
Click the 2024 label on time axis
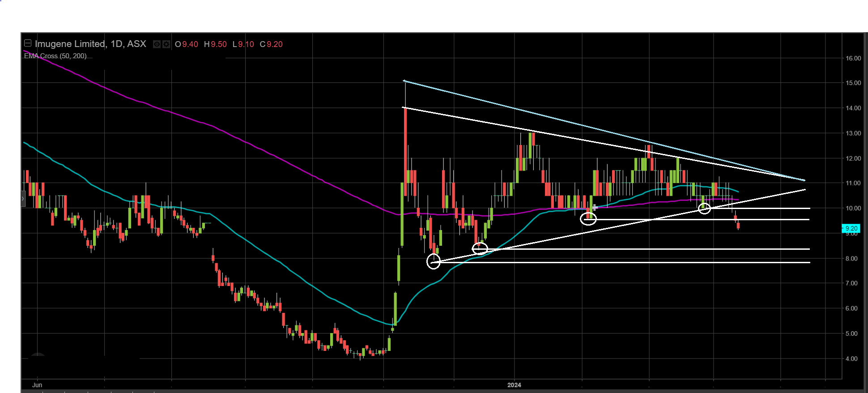pyautogui.click(x=514, y=385)
